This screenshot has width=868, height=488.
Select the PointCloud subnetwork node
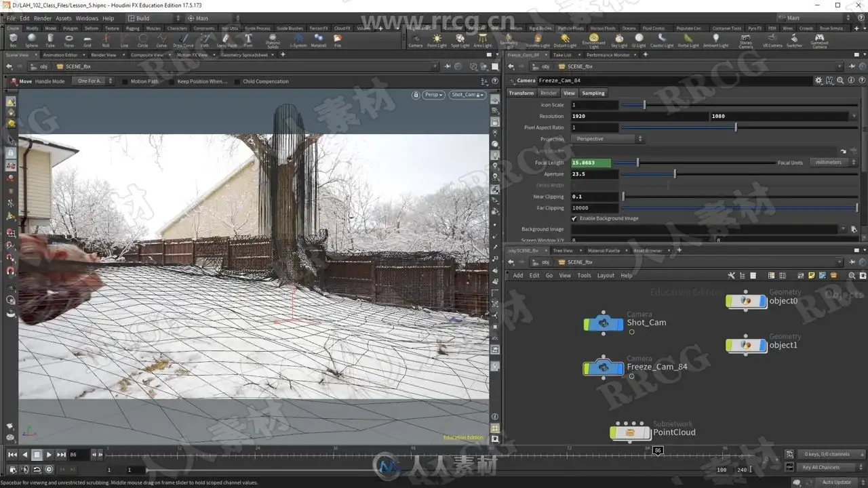point(630,432)
